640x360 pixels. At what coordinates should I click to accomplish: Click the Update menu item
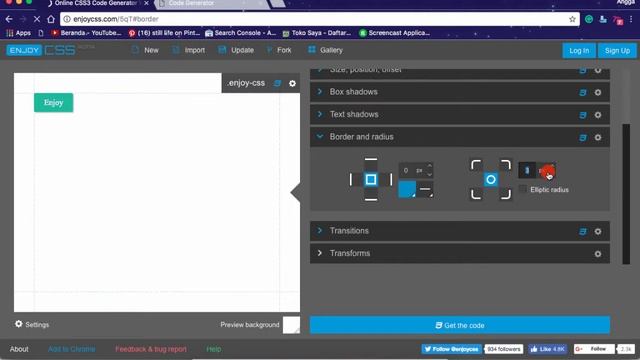236,50
